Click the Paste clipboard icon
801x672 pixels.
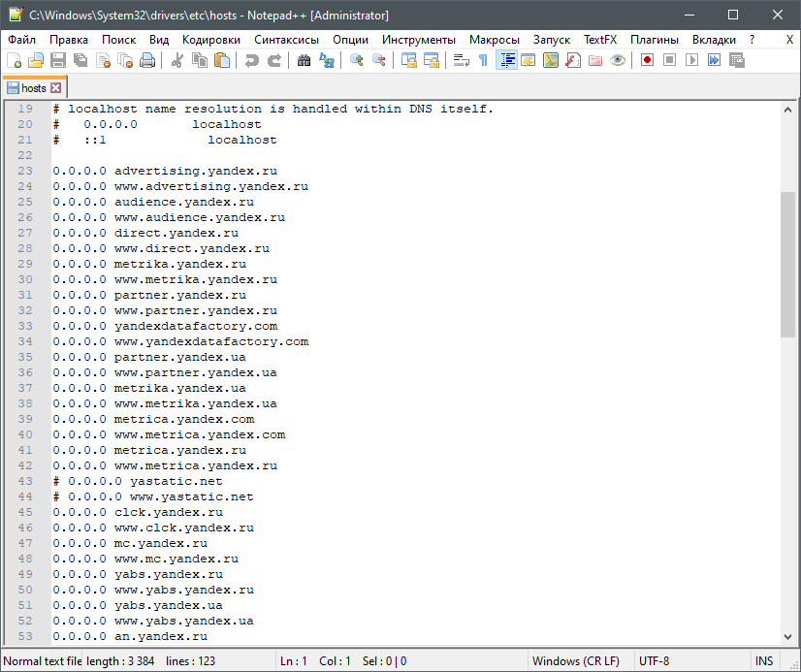tap(222, 60)
